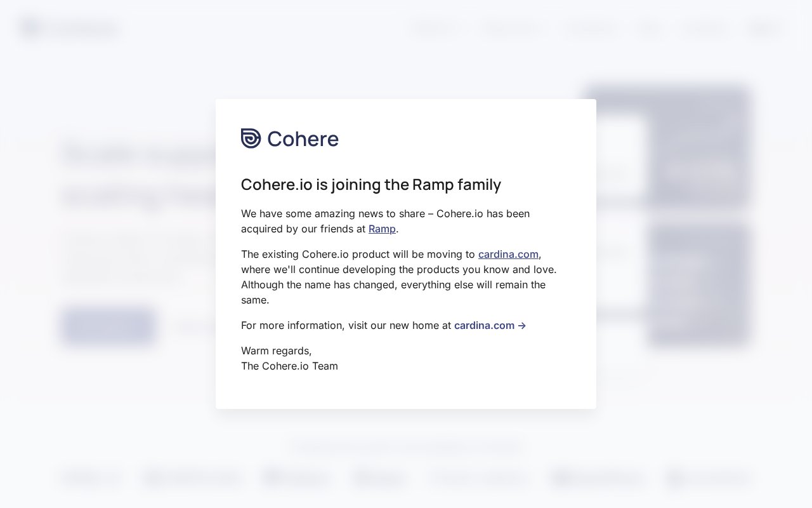This screenshot has height=508, width=812.
Task: Open the underlined cardina.com link
Action: pos(508,254)
